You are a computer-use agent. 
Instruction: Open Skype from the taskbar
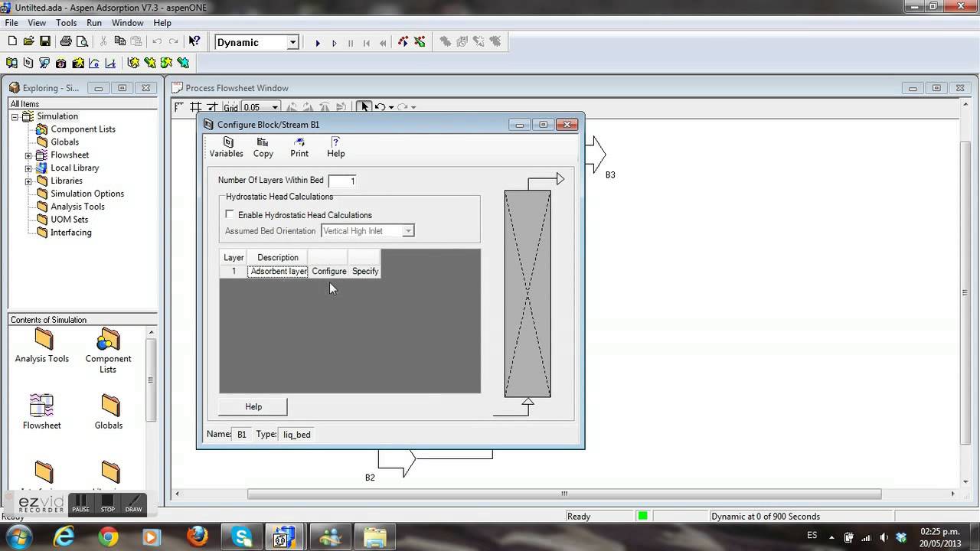coord(242,537)
